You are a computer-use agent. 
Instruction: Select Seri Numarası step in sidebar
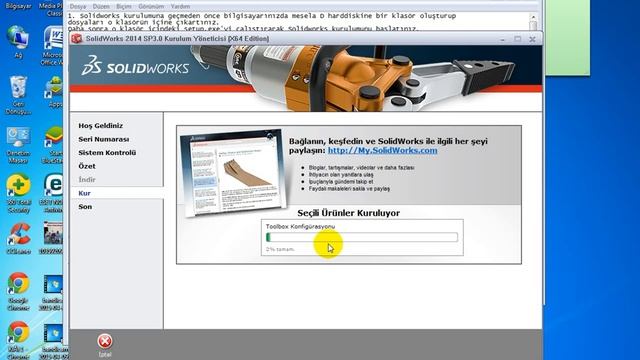point(104,139)
